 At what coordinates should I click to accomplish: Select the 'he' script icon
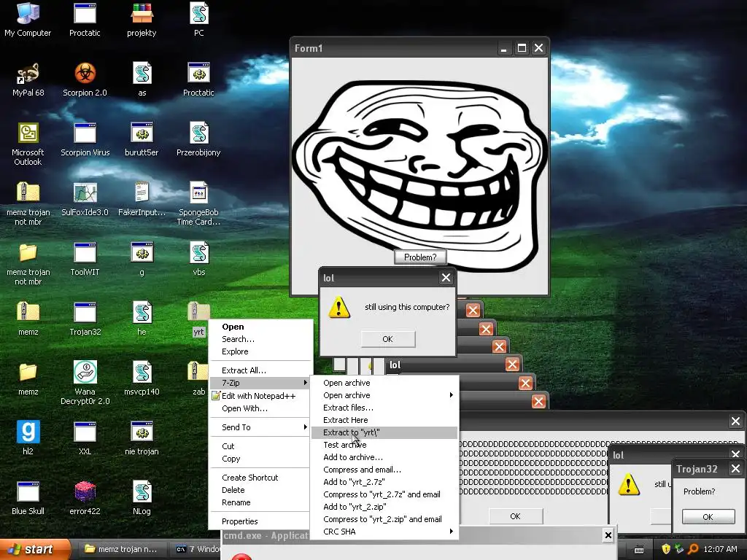[142, 319]
